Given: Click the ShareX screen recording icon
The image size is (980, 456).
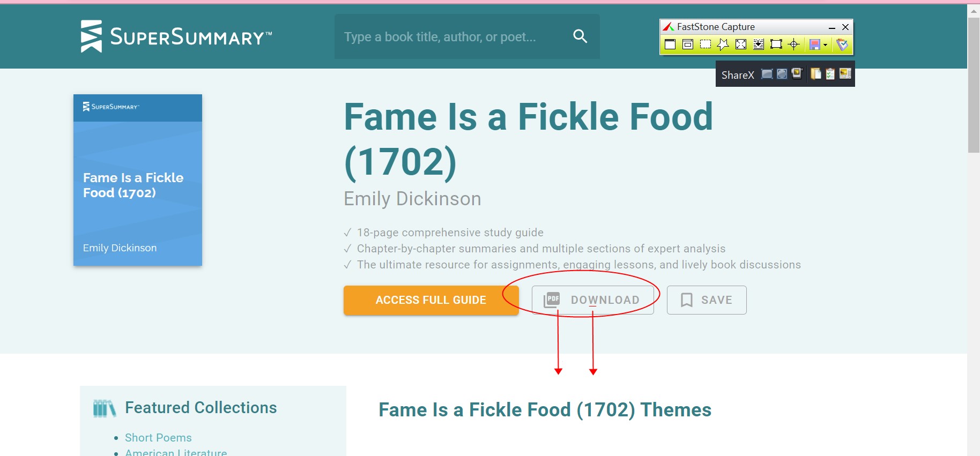Looking at the screenshot, I should (x=797, y=74).
